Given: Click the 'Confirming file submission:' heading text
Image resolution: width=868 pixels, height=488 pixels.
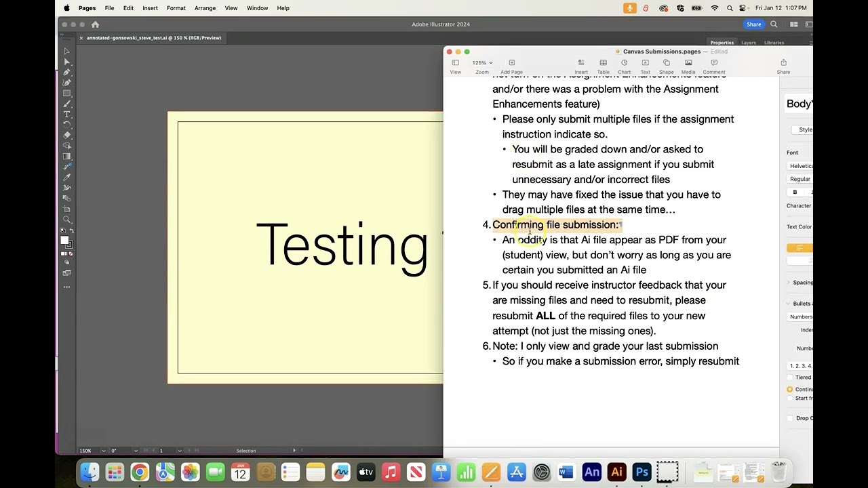Looking at the screenshot, I should [555, 225].
